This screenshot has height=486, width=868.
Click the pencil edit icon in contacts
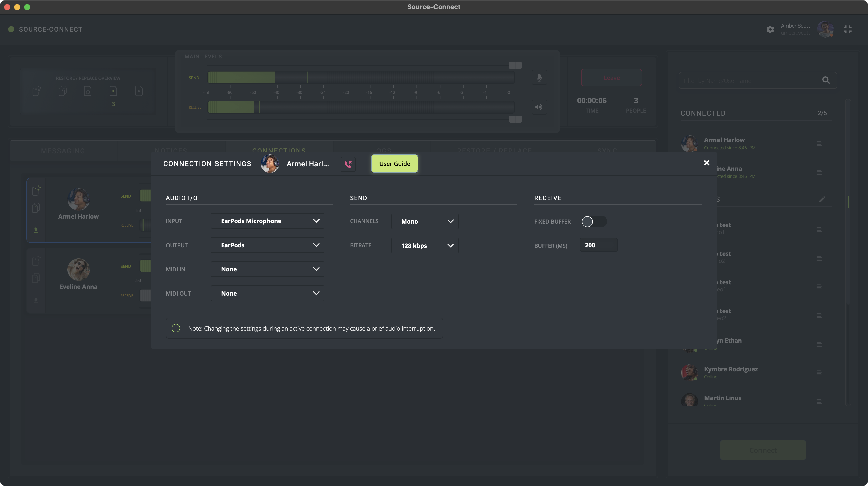point(822,199)
